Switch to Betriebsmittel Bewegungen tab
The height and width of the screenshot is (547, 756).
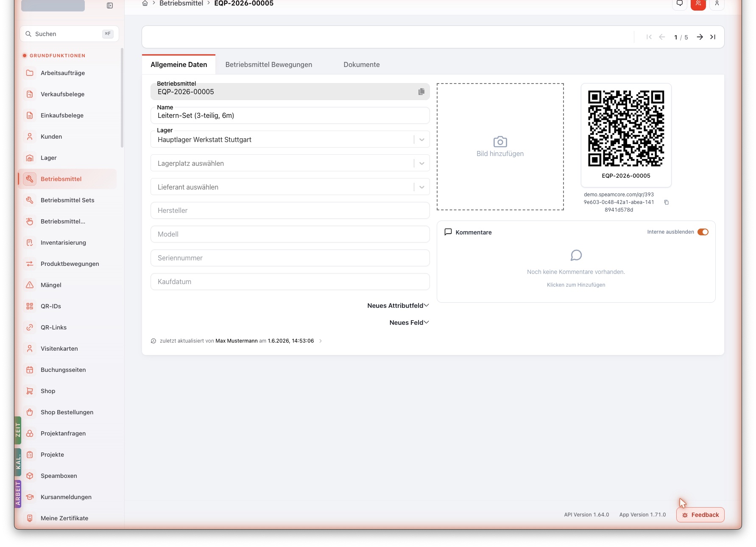269,64
